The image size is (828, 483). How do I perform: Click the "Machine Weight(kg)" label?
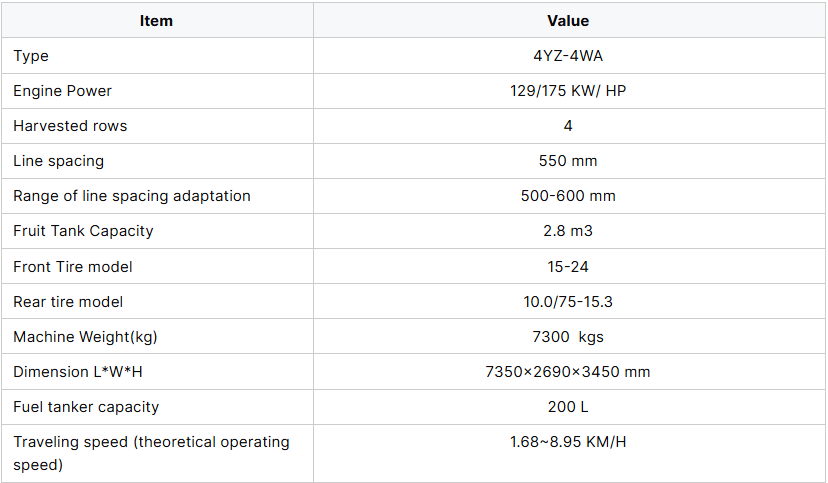point(85,337)
